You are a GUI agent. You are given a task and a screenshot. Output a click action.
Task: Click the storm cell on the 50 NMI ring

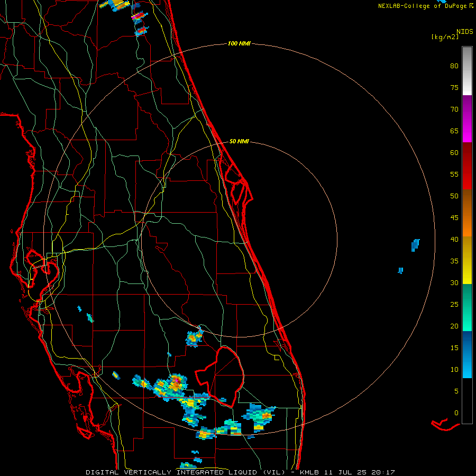click(x=194, y=337)
